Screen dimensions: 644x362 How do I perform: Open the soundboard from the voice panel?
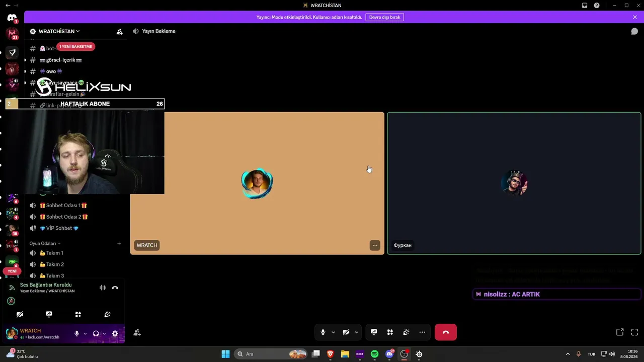tap(107, 314)
